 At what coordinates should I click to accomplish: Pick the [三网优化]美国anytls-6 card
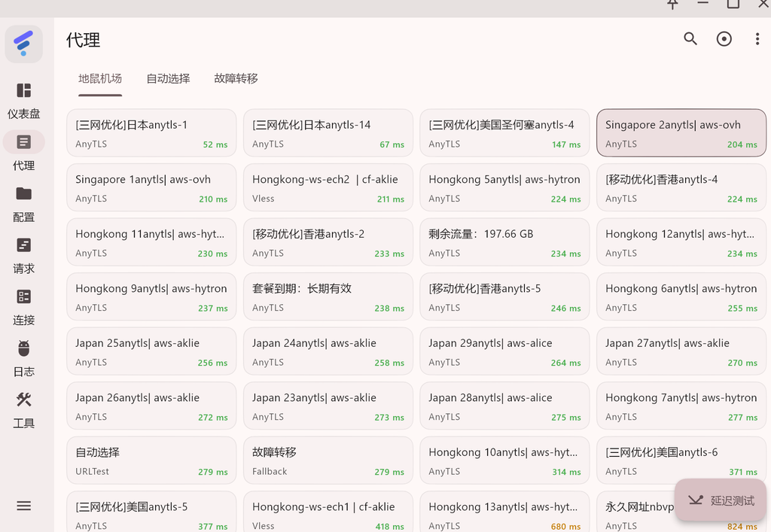pyautogui.click(x=681, y=460)
